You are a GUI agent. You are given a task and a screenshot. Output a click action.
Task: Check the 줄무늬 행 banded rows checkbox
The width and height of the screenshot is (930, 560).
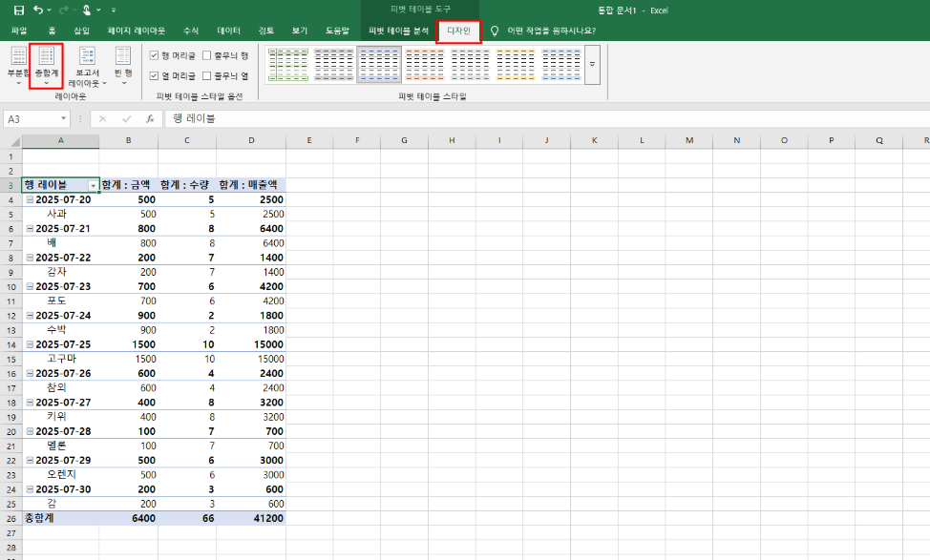(207, 55)
